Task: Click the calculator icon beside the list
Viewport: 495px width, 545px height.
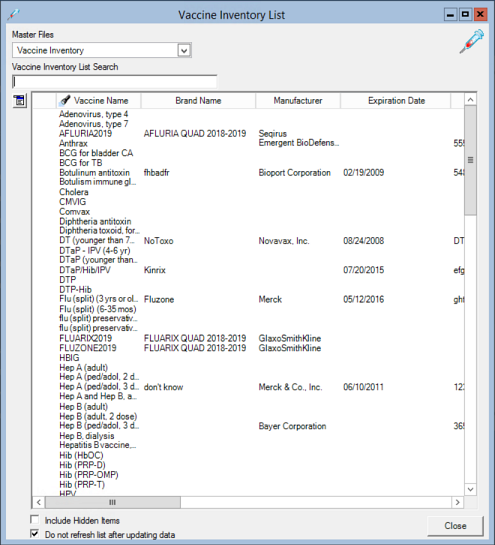Action: pos(20,101)
